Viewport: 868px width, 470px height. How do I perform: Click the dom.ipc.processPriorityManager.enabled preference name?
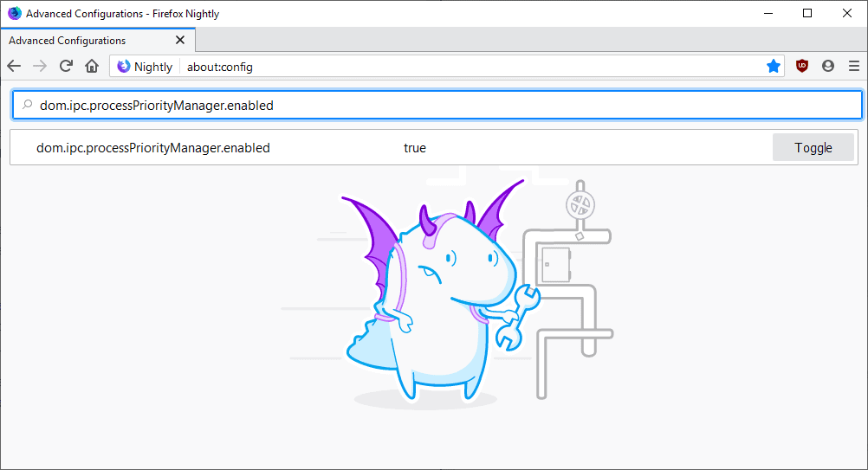point(153,148)
